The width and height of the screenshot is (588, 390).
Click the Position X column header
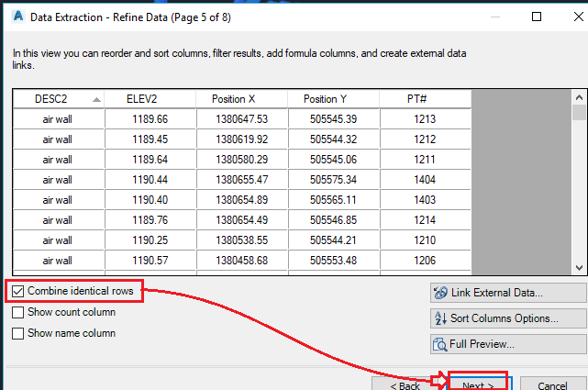pos(242,99)
